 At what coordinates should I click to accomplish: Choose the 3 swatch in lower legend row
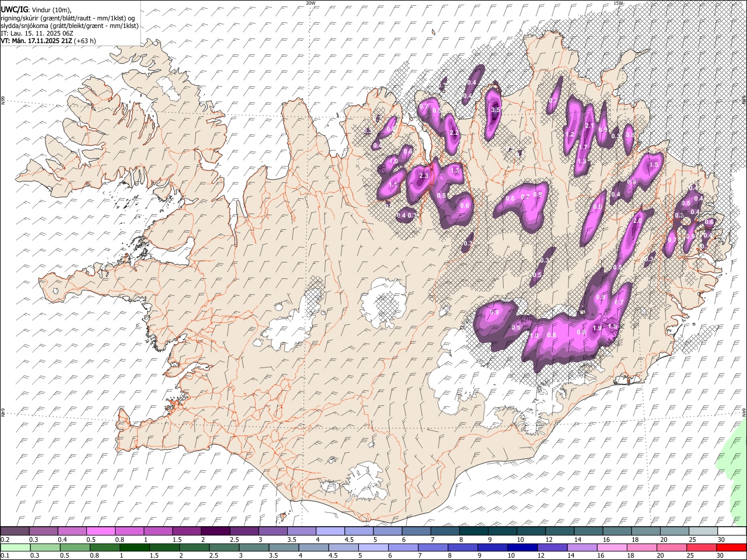pyautogui.click(x=254, y=548)
